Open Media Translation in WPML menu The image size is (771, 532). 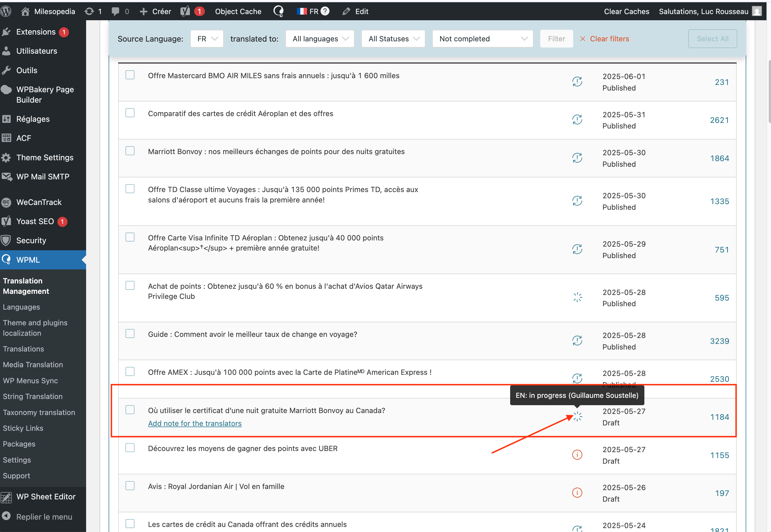pyautogui.click(x=33, y=365)
